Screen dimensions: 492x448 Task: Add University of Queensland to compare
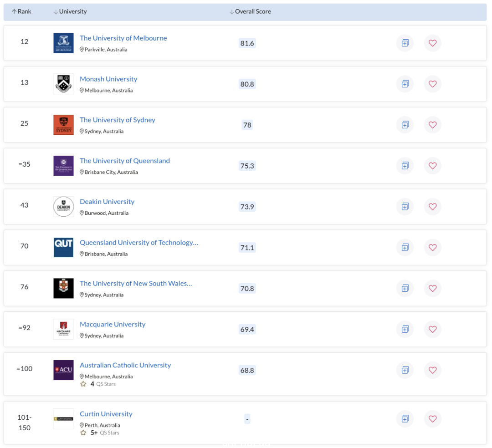(x=405, y=166)
